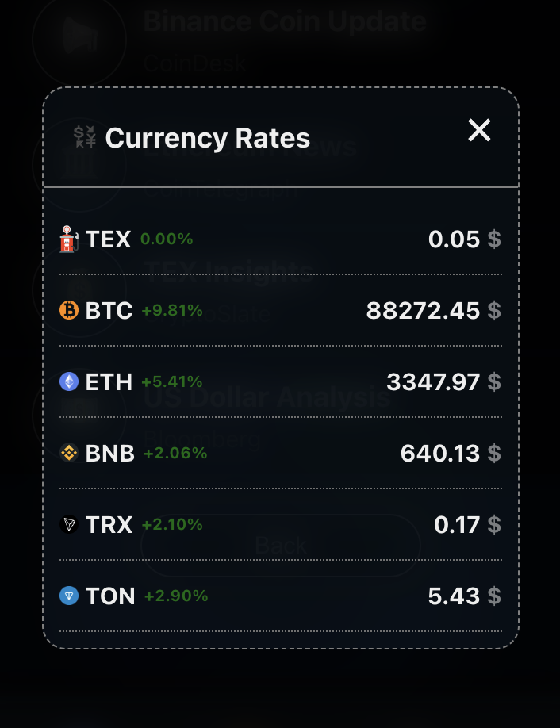Click the BNB price 640.13
The width and height of the screenshot is (560, 728).
point(440,453)
